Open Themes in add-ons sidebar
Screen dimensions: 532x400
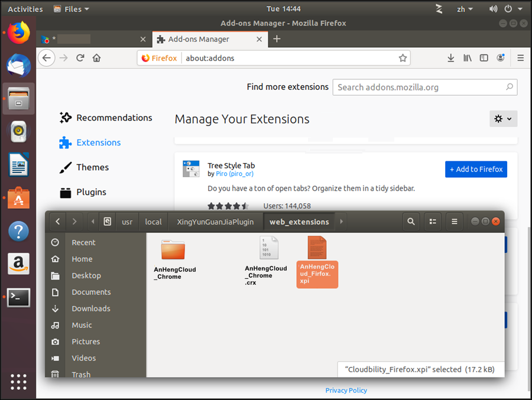[84, 167]
